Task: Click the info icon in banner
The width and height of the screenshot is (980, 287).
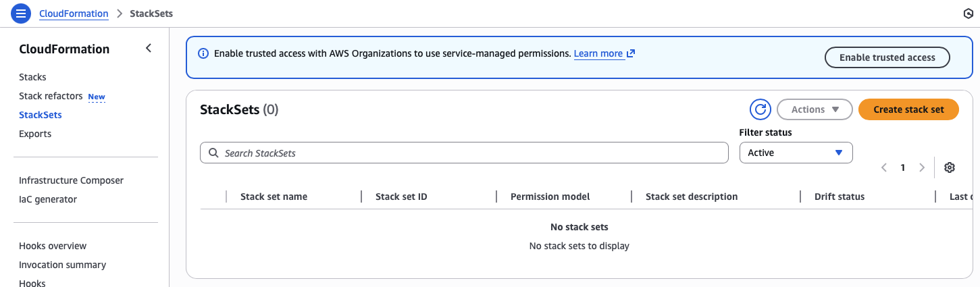Action: [x=203, y=53]
